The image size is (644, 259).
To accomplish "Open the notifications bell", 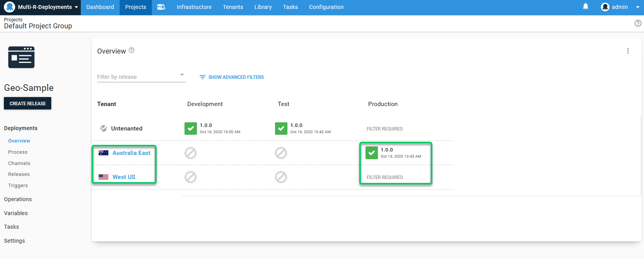I will (x=585, y=7).
